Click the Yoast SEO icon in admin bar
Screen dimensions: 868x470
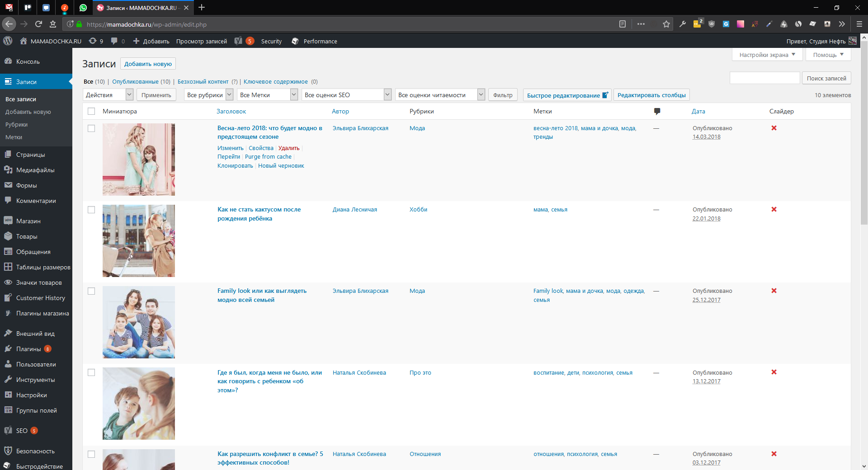pyautogui.click(x=239, y=41)
